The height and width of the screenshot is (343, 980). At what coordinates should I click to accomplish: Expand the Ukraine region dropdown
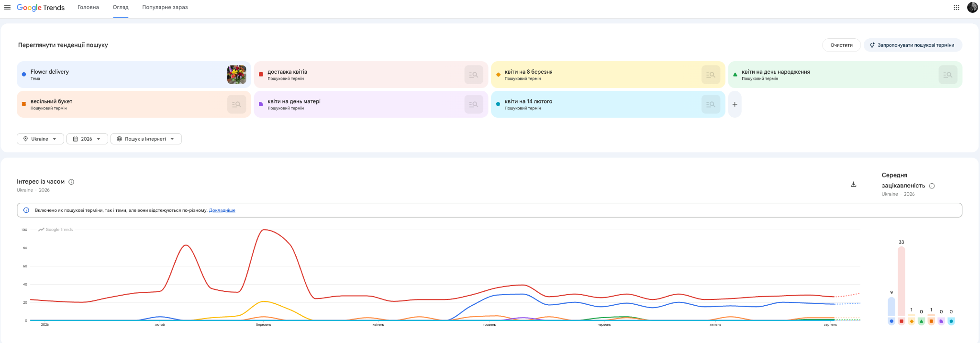click(x=40, y=139)
